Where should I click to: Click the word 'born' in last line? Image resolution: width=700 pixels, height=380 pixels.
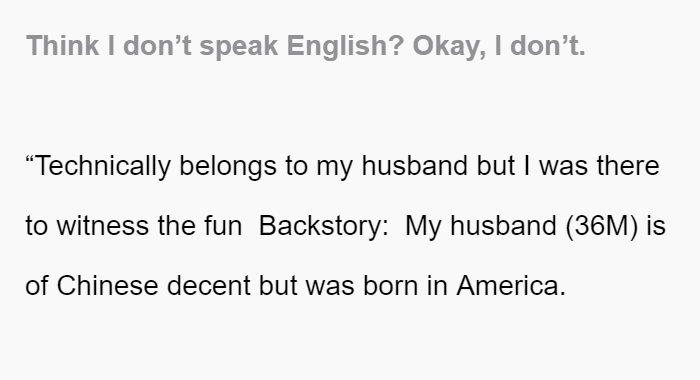tap(391, 285)
